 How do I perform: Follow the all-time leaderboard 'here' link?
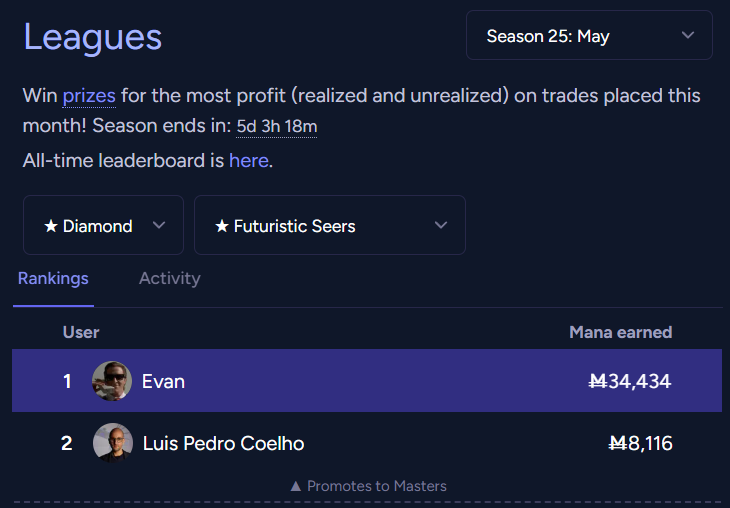pyautogui.click(x=249, y=161)
